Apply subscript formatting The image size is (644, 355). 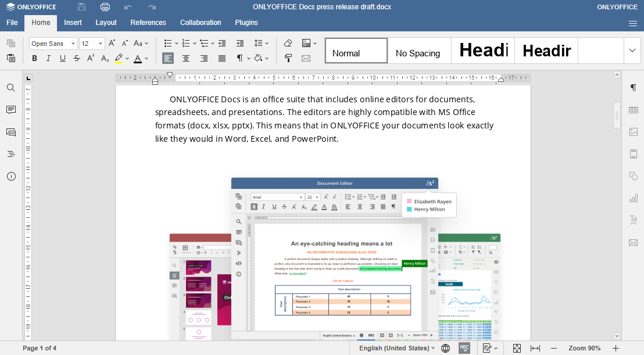point(105,58)
